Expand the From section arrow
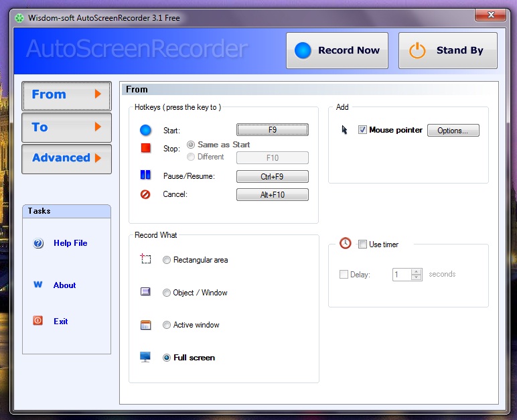This screenshot has height=420, width=517. (x=98, y=94)
